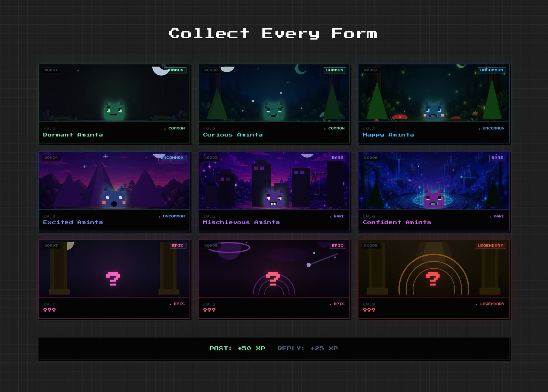This screenshot has width=548, height=392.
Task: Click question mark on locked card #0008
Action: (x=273, y=279)
